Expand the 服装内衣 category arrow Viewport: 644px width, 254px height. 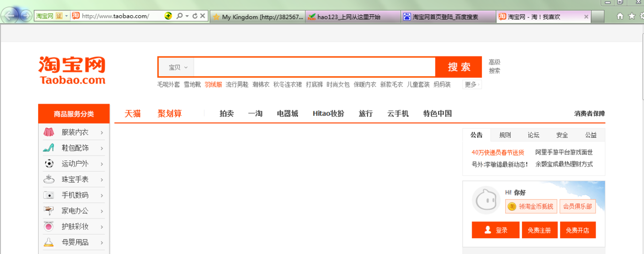coord(102,133)
